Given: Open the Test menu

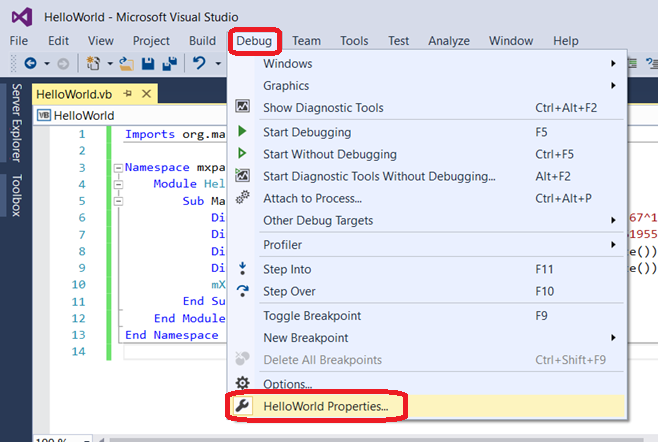Looking at the screenshot, I should click(398, 41).
